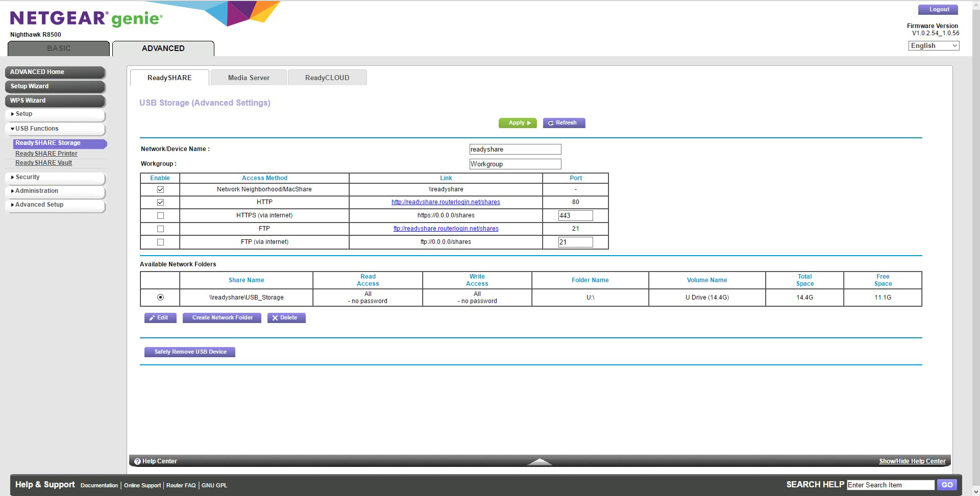Open ReadySHARE Vault page
The height and width of the screenshot is (496, 980).
(43, 163)
